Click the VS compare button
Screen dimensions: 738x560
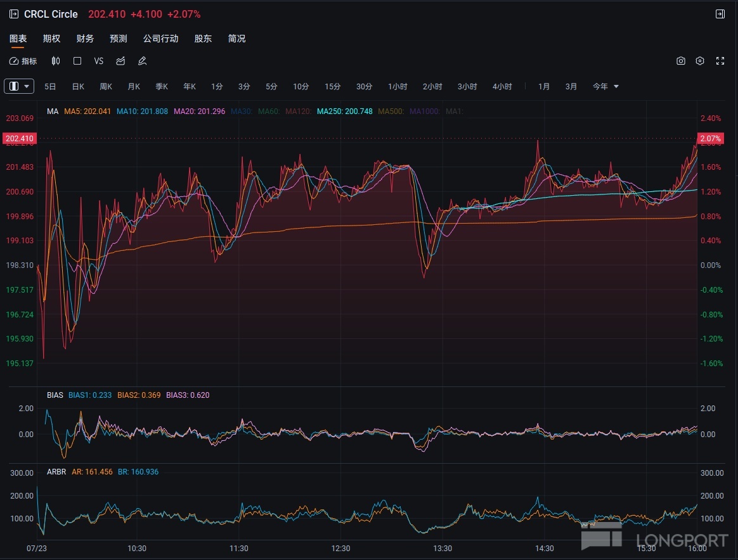(x=98, y=61)
